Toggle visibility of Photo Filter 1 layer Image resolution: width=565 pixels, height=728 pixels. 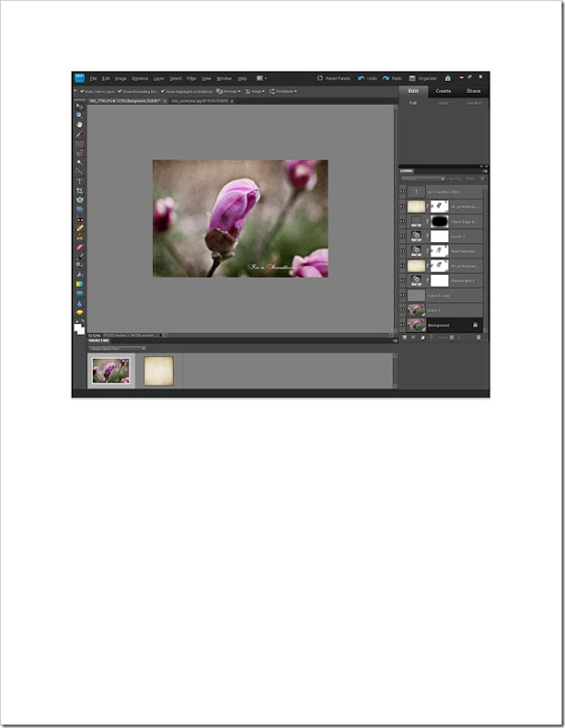[402, 280]
